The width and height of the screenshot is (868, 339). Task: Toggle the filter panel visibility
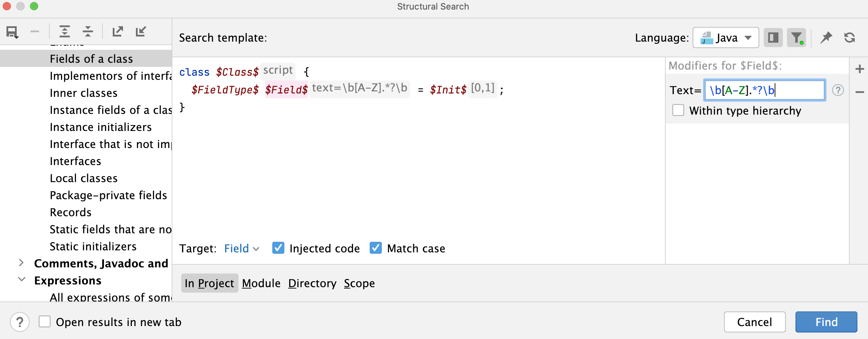pyautogui.click(x=796, y=38)
